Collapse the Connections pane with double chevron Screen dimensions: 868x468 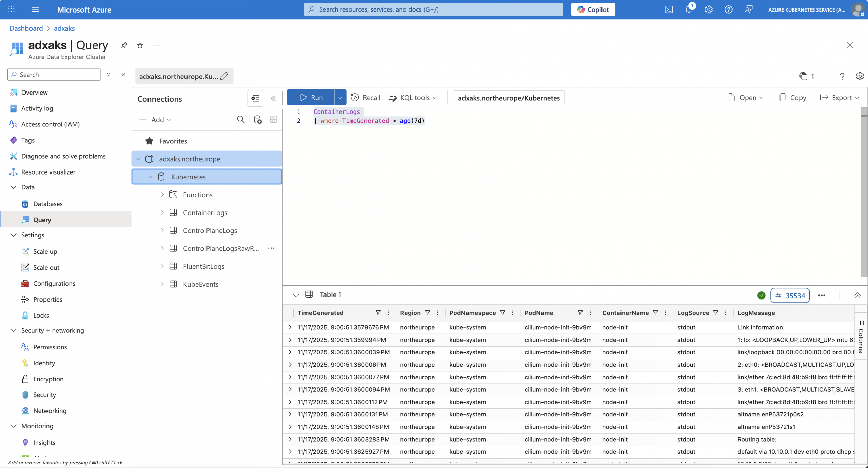point(273,99)
